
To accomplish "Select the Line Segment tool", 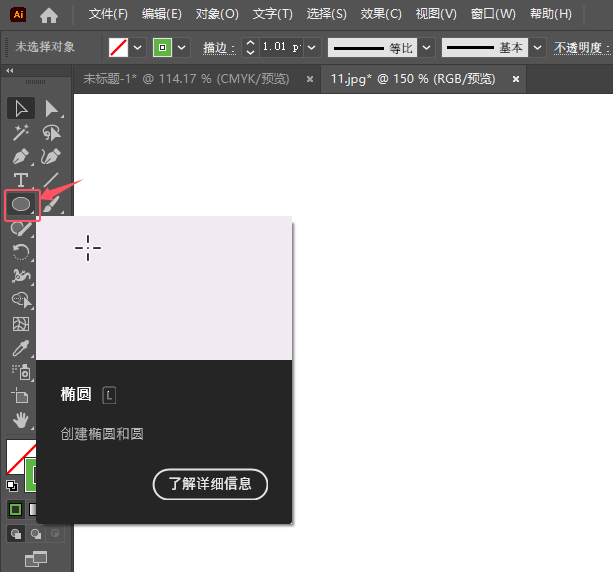I will click(x=51, y=180).
